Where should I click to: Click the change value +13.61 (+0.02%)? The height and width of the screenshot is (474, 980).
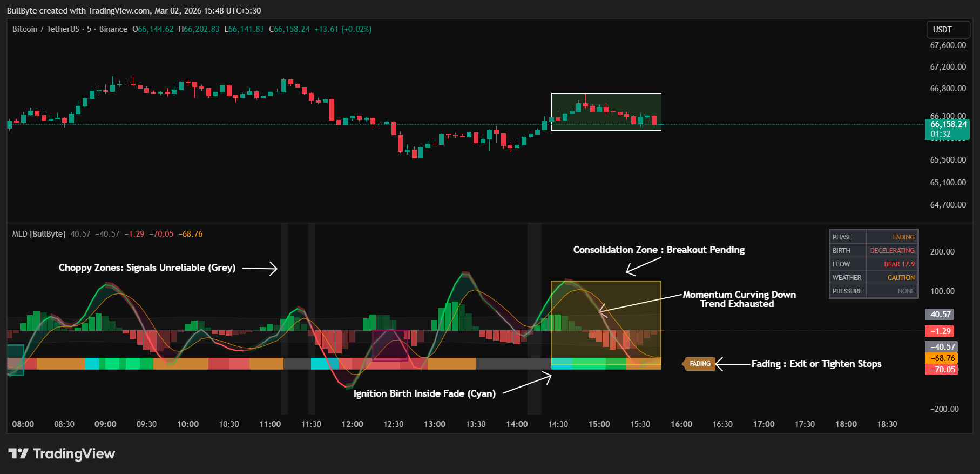(x=343, y=29)
